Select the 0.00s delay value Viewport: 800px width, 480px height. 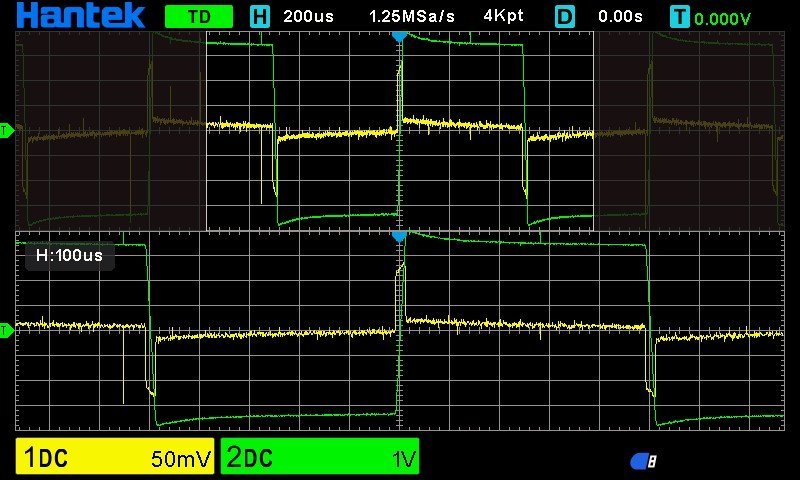tap(620, 16)
